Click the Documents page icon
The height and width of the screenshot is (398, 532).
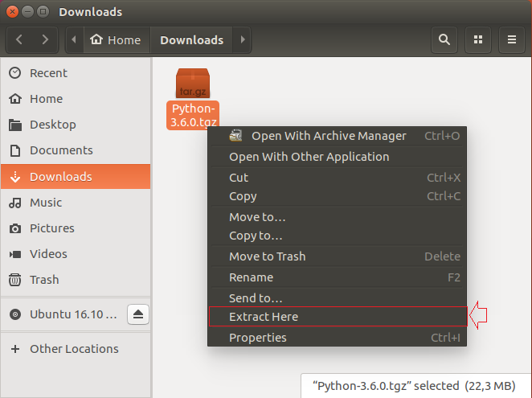click(x=15, y=150)
